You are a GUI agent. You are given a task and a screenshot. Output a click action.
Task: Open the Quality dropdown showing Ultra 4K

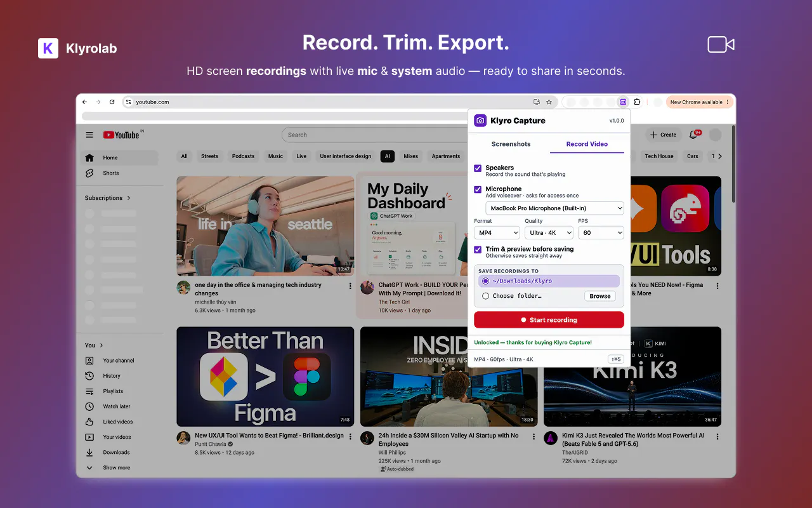(x=549, y=233)
